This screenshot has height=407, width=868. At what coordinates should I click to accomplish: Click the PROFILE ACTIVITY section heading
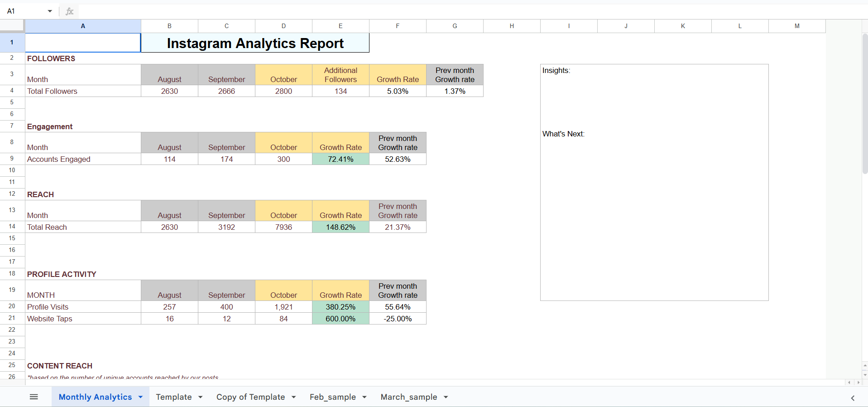point(62,274)
